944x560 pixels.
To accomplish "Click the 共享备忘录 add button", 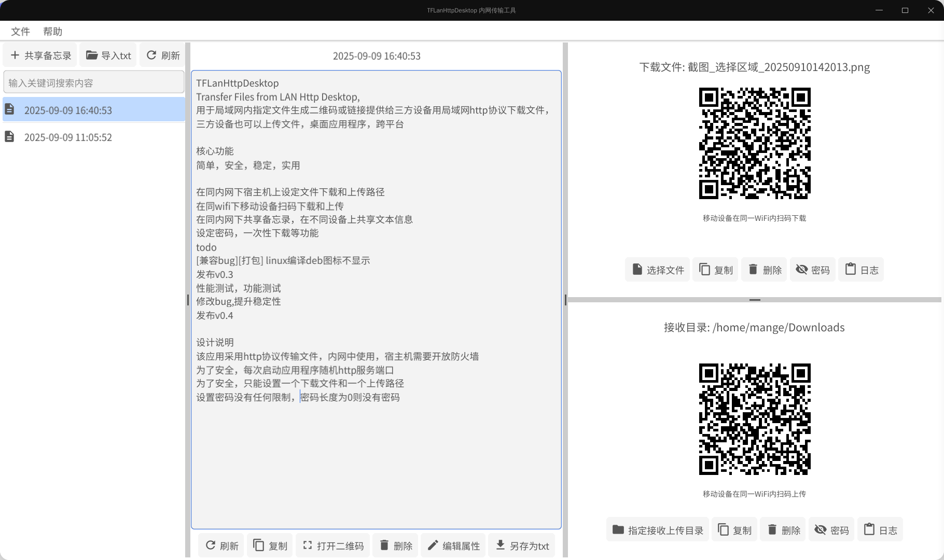I will (40, 55).
